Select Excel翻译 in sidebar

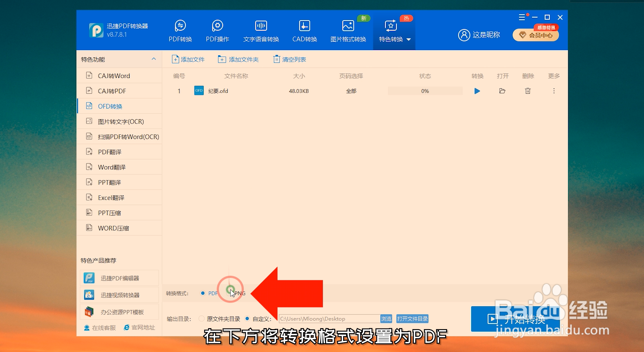pos(119,197)
